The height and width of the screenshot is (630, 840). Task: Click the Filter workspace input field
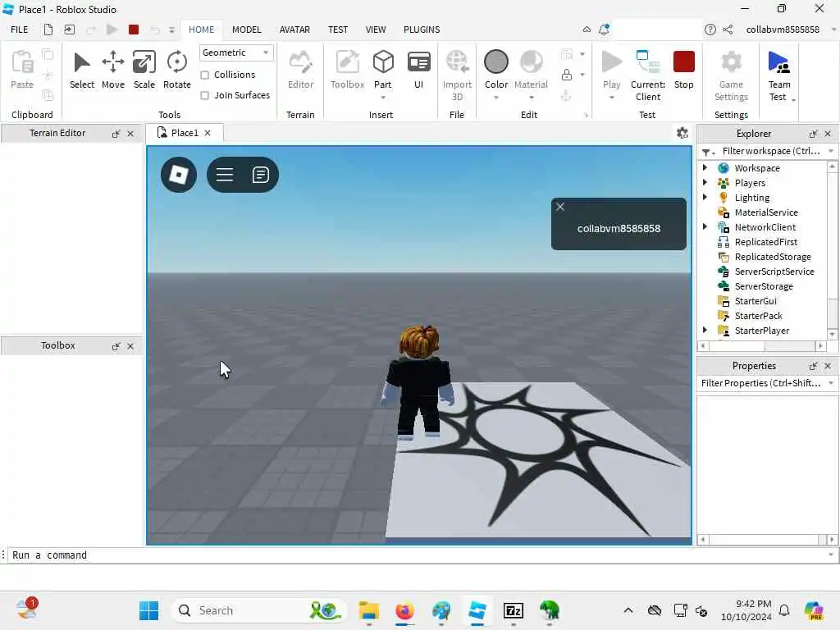click(x=771, y=151)
